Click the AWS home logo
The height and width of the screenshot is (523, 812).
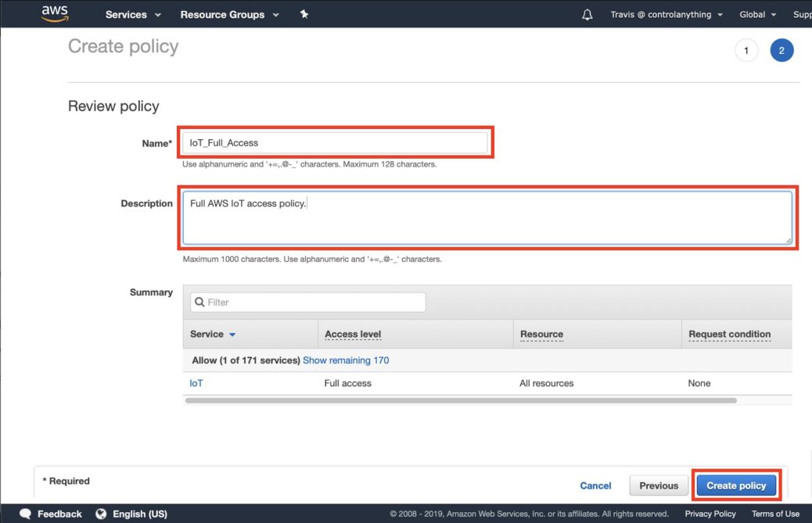pos(54,13)
